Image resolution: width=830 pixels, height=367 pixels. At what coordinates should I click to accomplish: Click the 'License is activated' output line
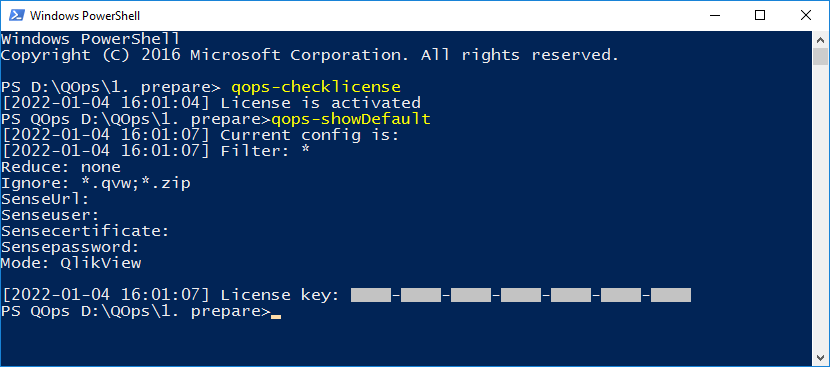(x=211, y=103)
